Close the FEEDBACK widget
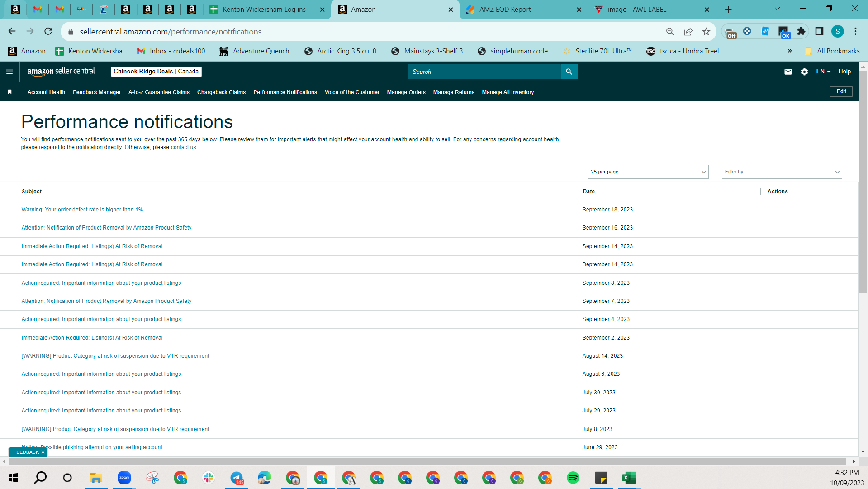Screen dimensions: 868x489 tap(43, 452)
